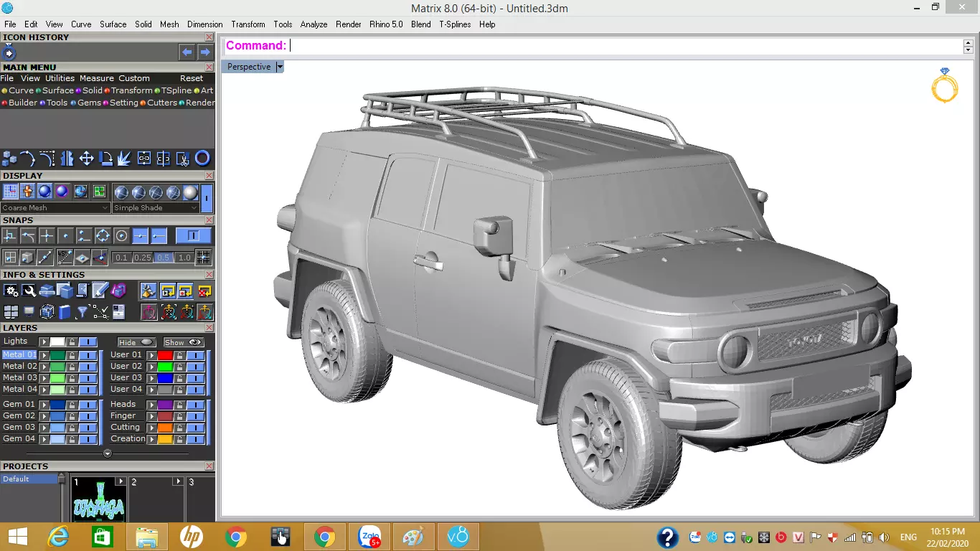The image size is (980, 551).
Task: Choose the gray rendered sphere shade mode
Action: [190, 192]
